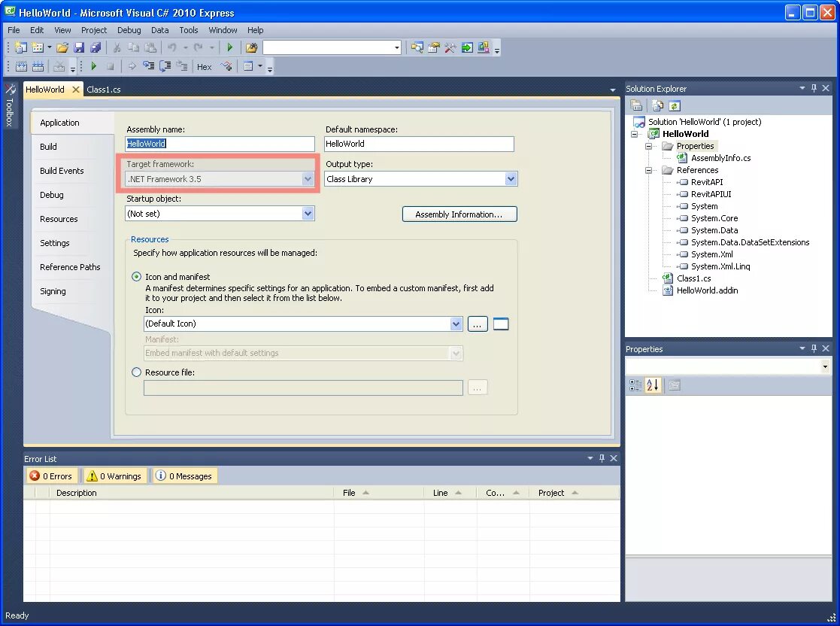Screen dimensions: 840x626
Task: Click the Add New Item toolbar icon
Action: (x=38, y=47)
